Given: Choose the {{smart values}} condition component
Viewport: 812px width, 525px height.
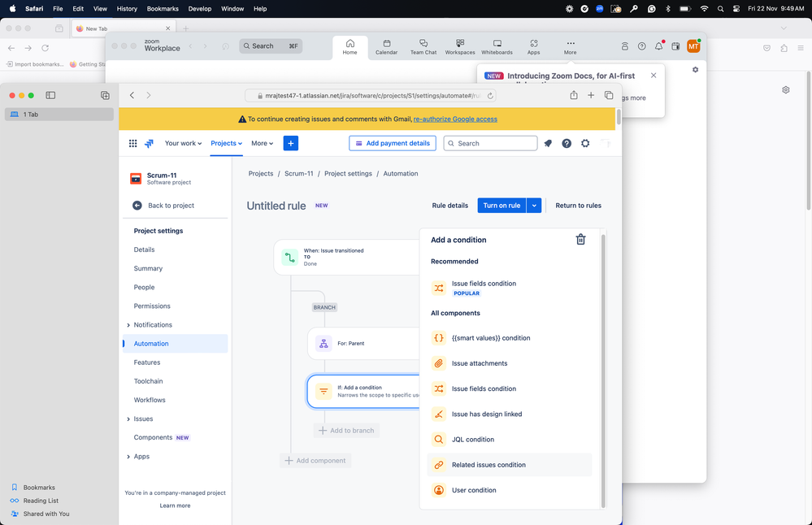Looking at the screenshot, I should [510, 337].
